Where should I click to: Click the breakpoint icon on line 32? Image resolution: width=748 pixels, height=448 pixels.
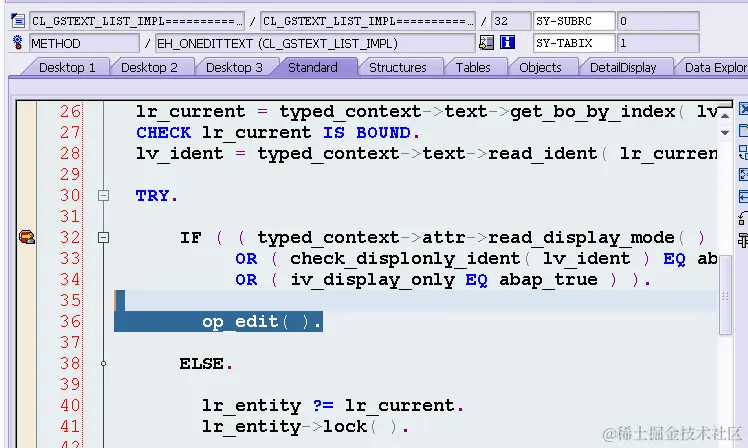27,237
